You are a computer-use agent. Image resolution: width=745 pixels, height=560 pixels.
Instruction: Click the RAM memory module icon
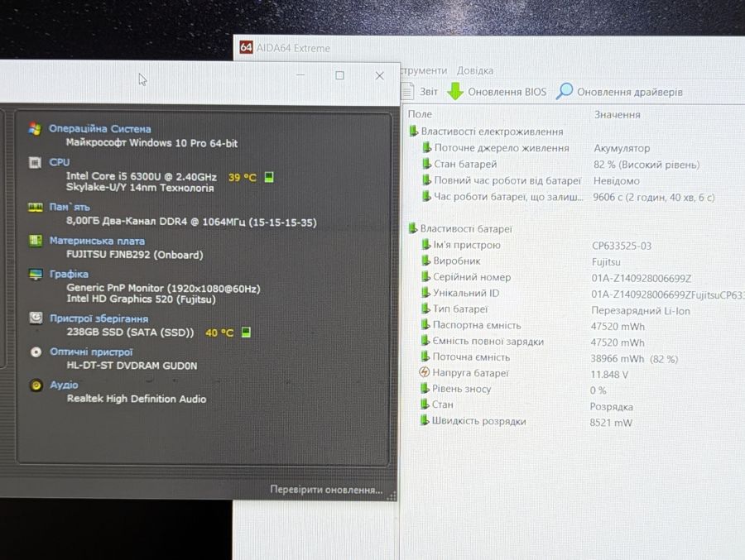click(35, 207)
